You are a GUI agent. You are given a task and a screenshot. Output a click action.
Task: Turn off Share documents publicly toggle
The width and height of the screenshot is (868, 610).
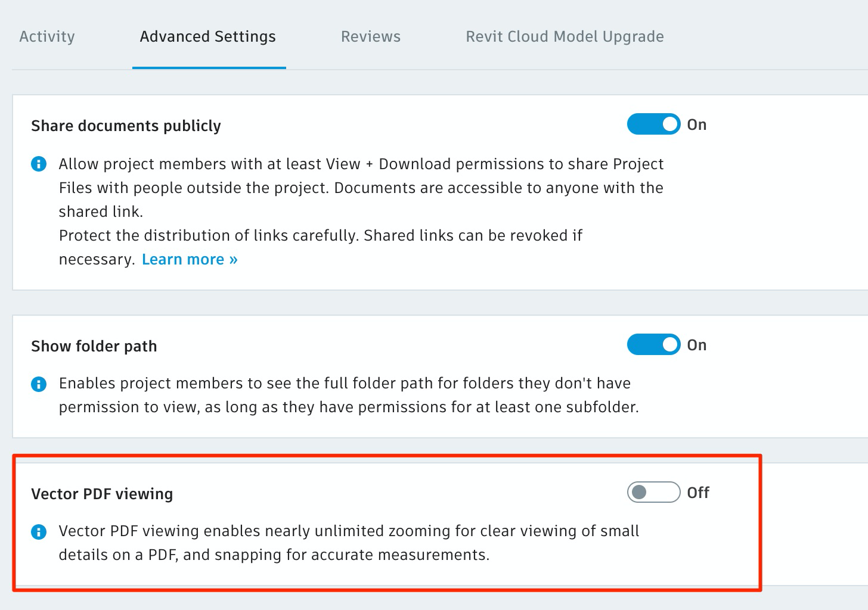pyautogui.click(x=653, y=125)
